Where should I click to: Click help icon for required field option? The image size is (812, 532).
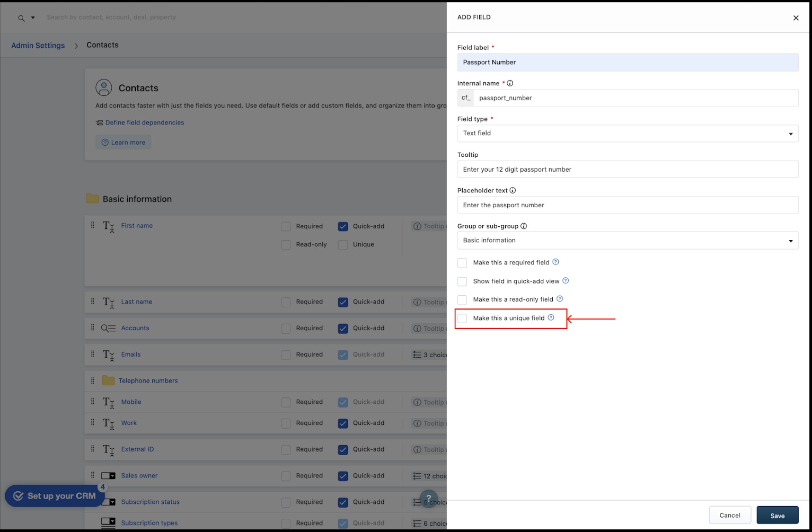click(x=555, y=262)
